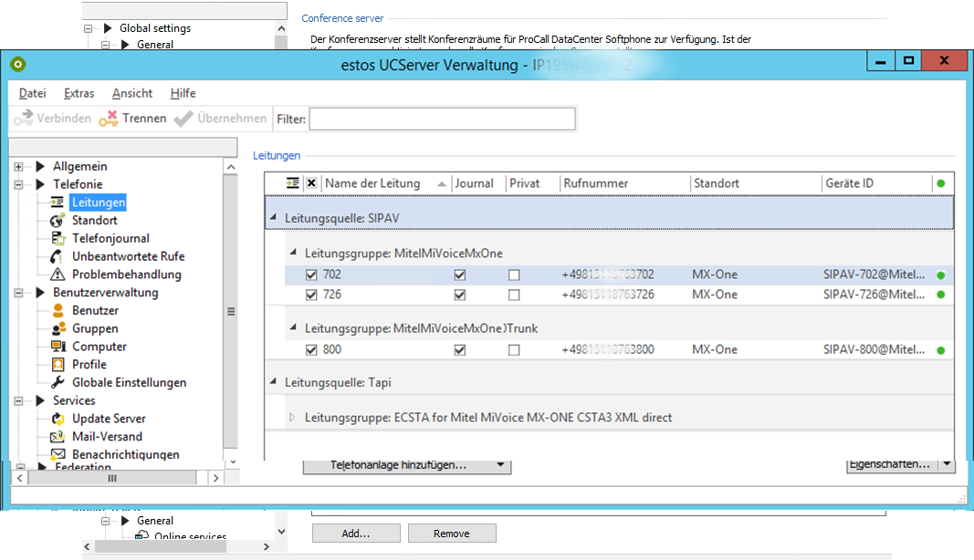Click the Benutzer person icon
Viewport: 974px width, 560px height.
58,311
